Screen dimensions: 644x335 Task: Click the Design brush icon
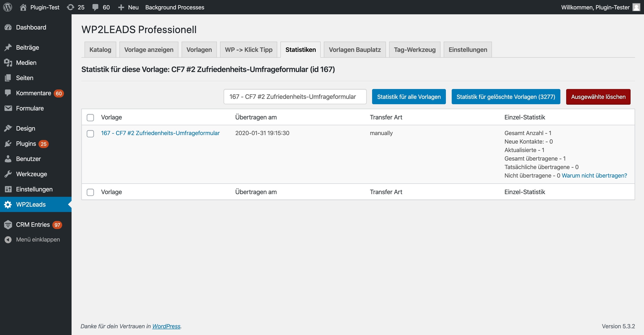tap(8, 128)
